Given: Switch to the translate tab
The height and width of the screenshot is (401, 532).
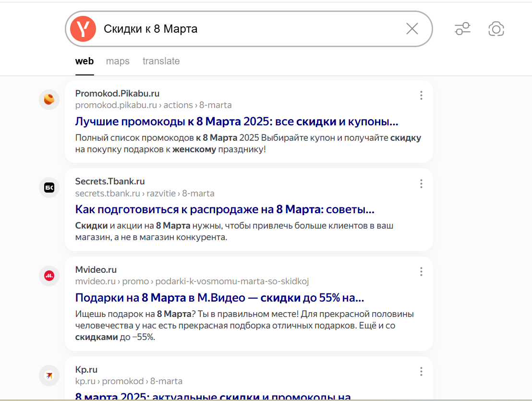Looking at the screenshot, I should (x=161, y=61).
